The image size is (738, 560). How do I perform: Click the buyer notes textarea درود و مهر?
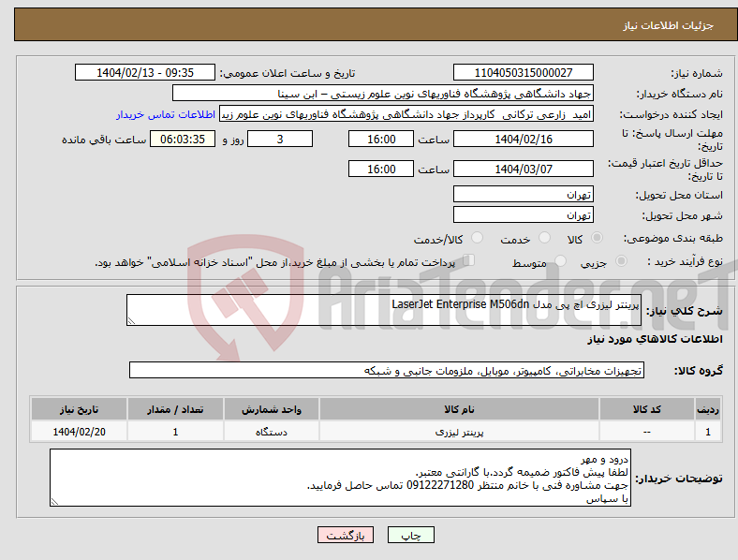(x=340, y=478)
